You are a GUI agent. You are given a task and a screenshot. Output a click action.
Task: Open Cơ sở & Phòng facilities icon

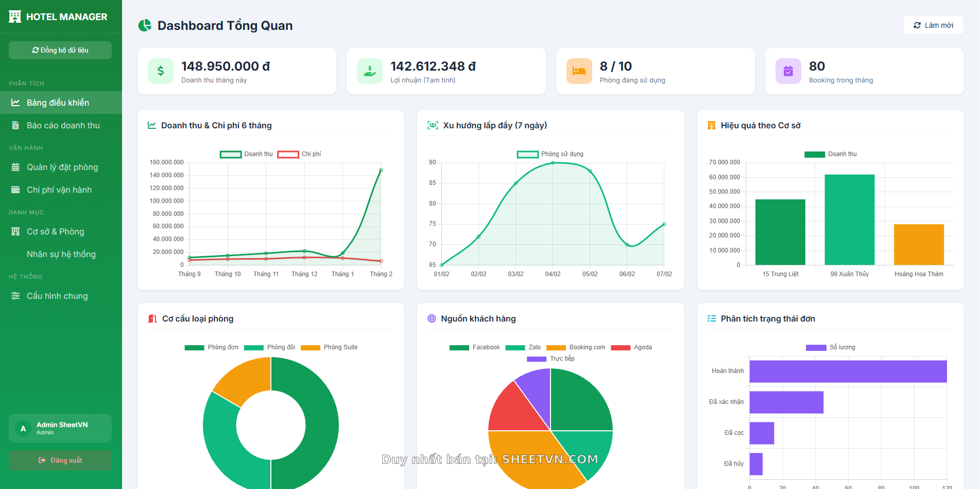click(x=16, y=231)
